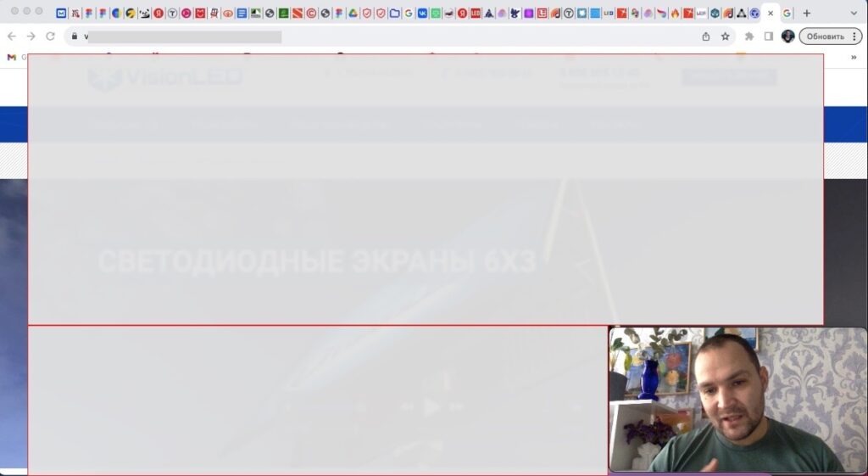
Task: Expand the tab search chevron
Action: tap(854, 14)
